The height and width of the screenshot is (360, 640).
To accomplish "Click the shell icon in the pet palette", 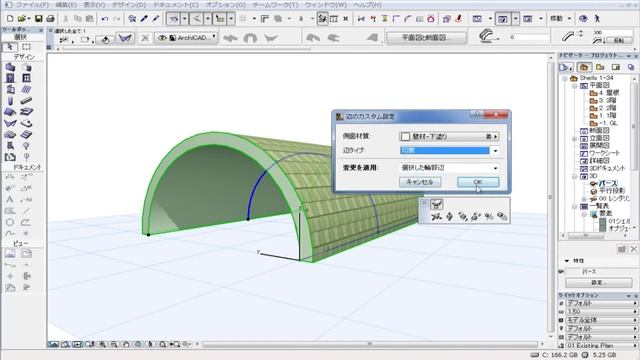I will tap(437, 204).
